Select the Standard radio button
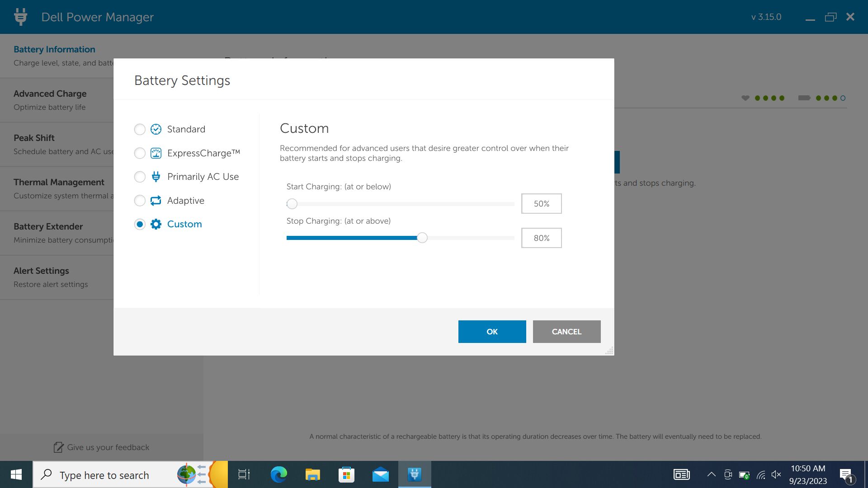 [140, 129]
